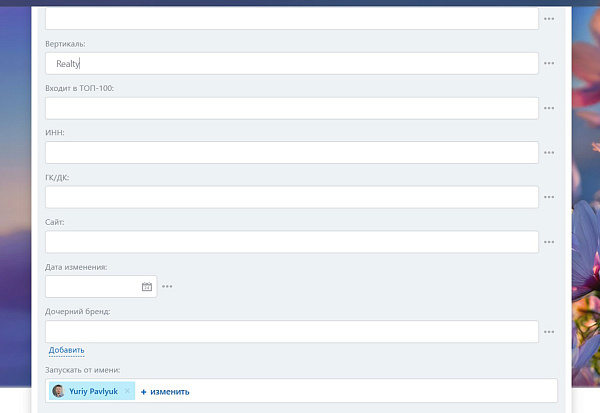Screen dimensions: 600x413
Task: Focus the ИНН input field
Action: [292, 152]
